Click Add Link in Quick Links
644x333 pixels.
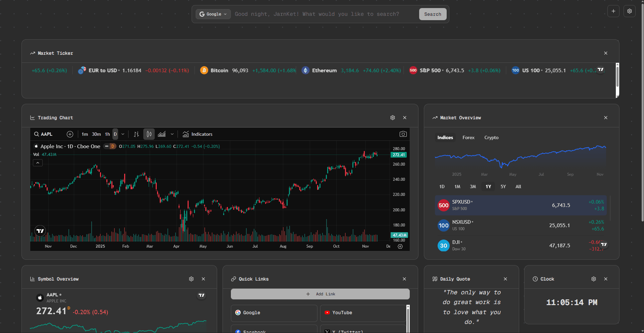point(320,294)
